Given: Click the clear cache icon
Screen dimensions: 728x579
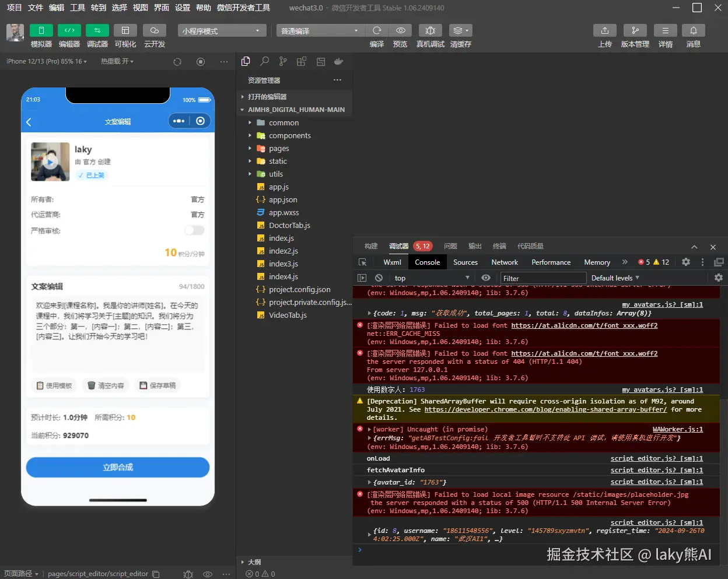Looking at the screenshot, I should pos(460,30).
